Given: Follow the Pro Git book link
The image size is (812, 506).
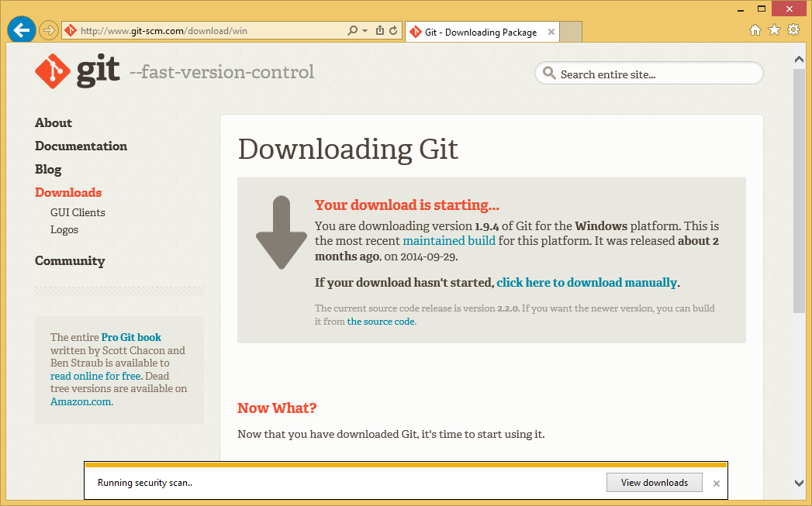Looking at the screenshot, I should point(132,337).
